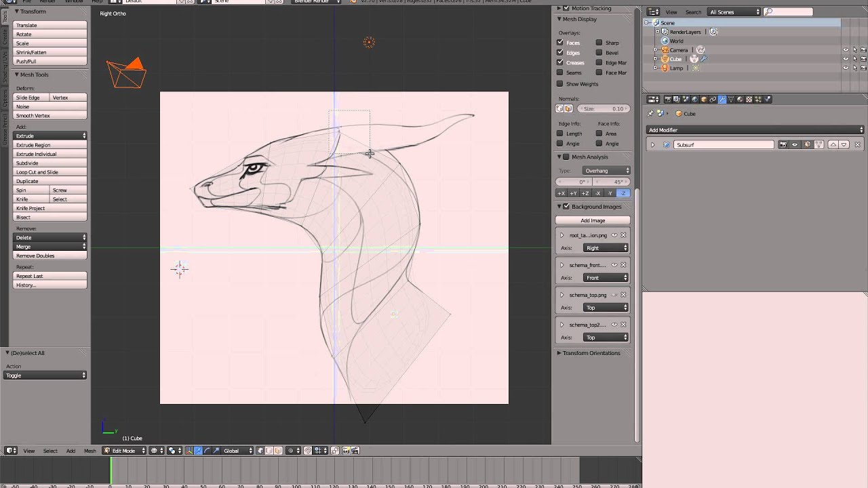868x488 pixels.
Task: Click the Smooth Vertex button
Action: [x=50, y=116]
